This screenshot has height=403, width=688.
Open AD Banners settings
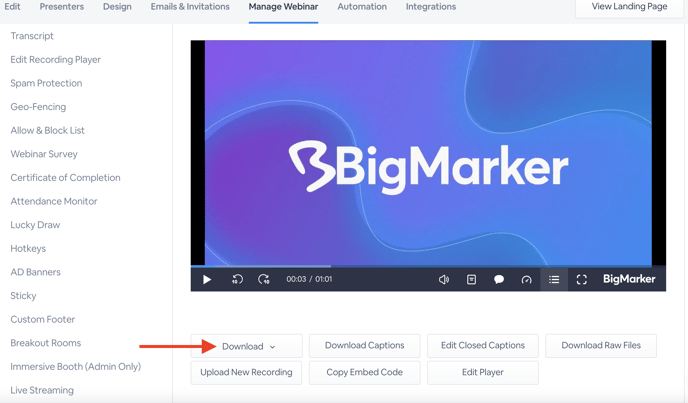tap(36, 272)
